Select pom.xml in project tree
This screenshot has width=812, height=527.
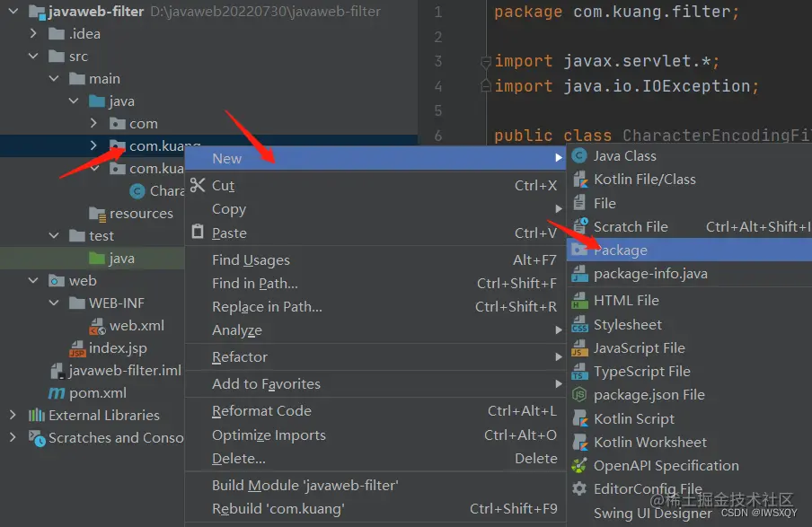97,393
